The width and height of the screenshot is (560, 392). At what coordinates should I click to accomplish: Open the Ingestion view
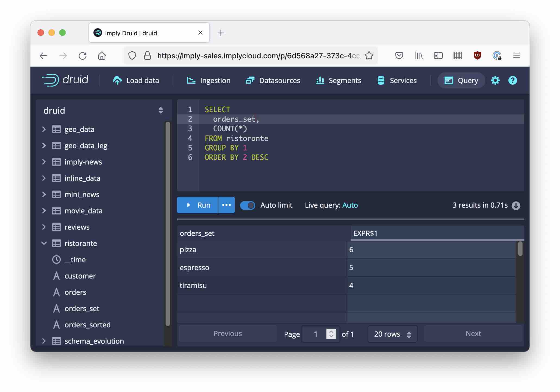pyautogui.click(x=209, y=80)
